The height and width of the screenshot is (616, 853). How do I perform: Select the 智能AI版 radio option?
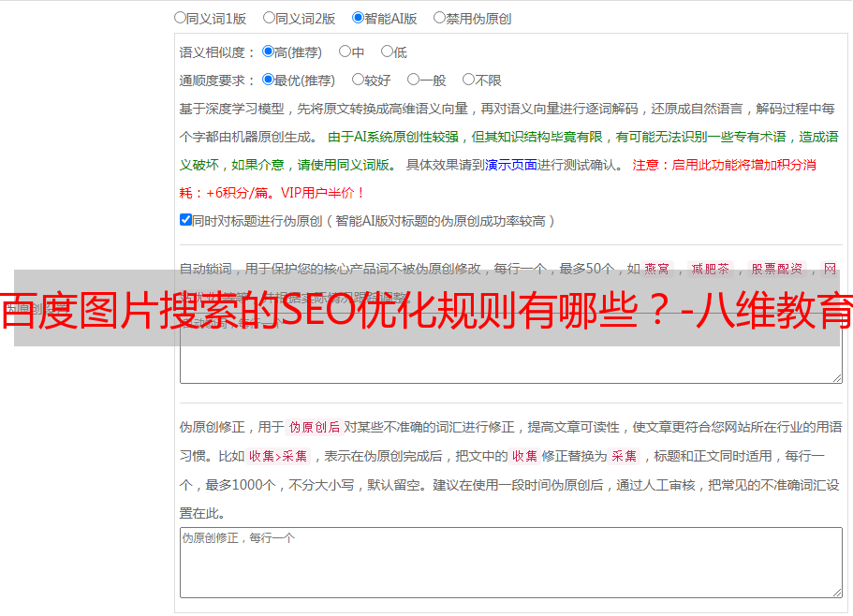[358, 18]
